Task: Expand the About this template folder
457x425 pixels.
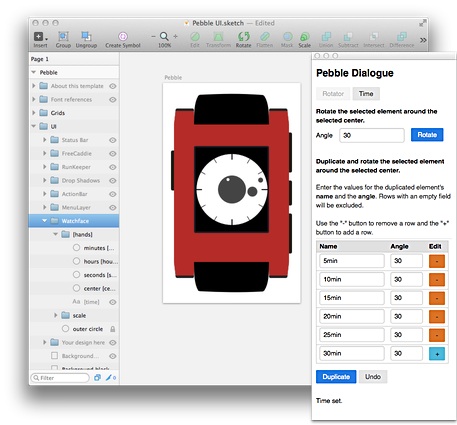Action: click(33, 86)
